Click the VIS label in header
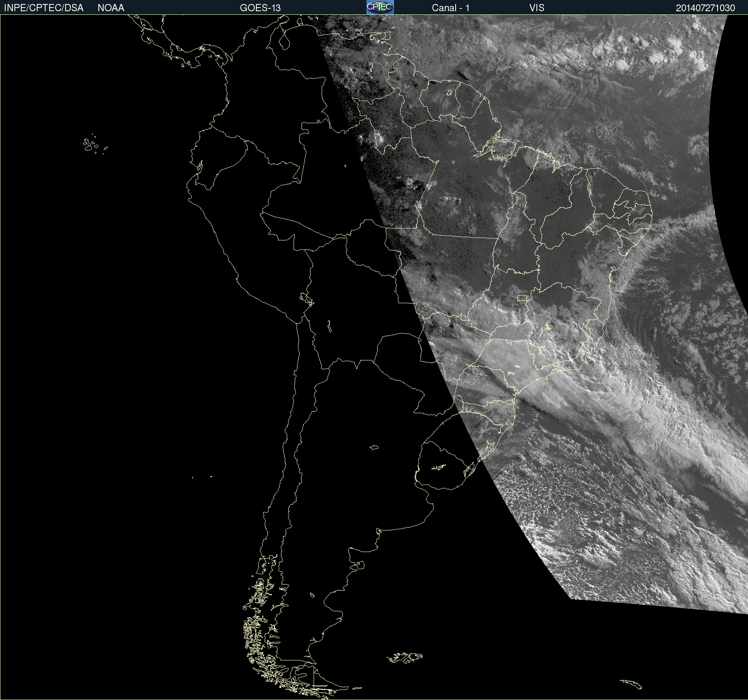Image resolution: width=748 pixels, height=700 pixels. point(536,8)
